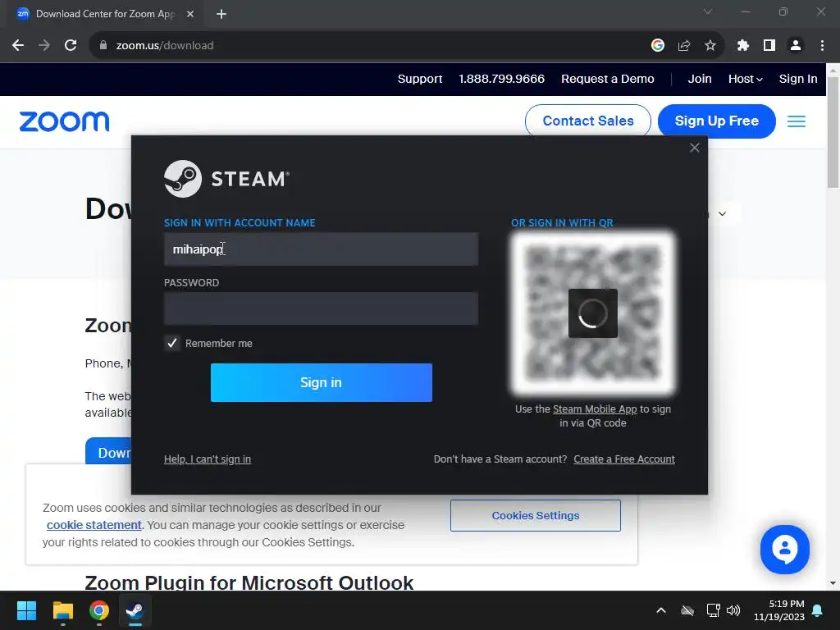The image size is (840, 630).
Task: Open the Steam Mobile App link
Action: (595, 409)
